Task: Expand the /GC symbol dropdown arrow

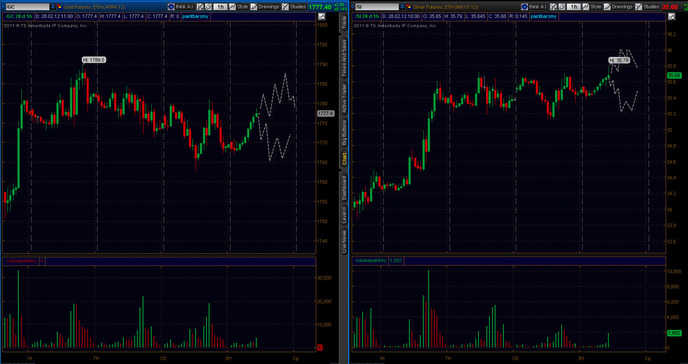Action: (x=53, y=7)
